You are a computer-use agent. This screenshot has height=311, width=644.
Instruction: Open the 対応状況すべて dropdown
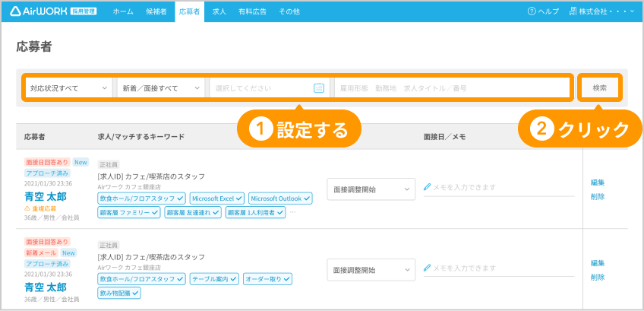pos(68,88)
